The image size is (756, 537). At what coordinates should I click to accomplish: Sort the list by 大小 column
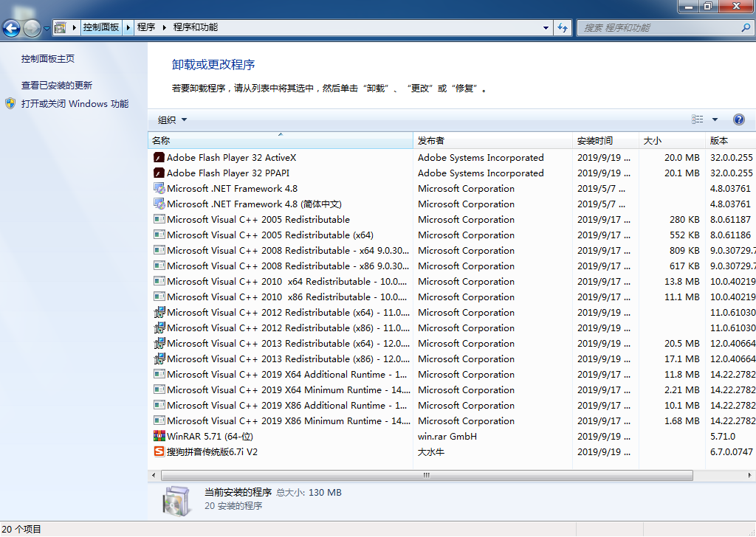(x=672, y=141)
